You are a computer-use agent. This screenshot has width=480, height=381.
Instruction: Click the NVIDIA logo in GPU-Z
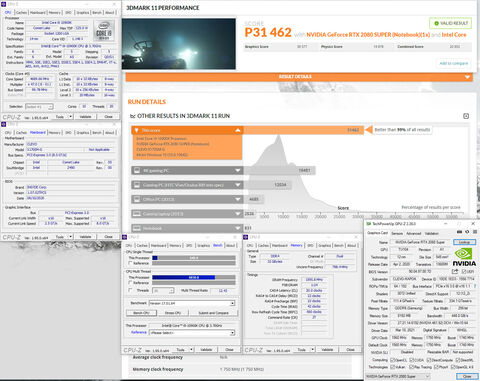464,257
